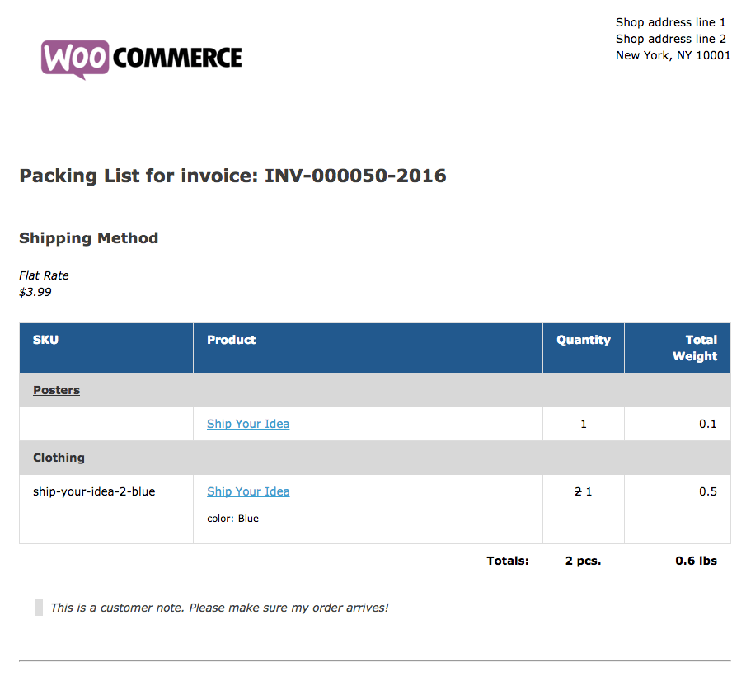746x700 pixels.
Task: Click the packing list invoice number heading
Action: [232, 176]
